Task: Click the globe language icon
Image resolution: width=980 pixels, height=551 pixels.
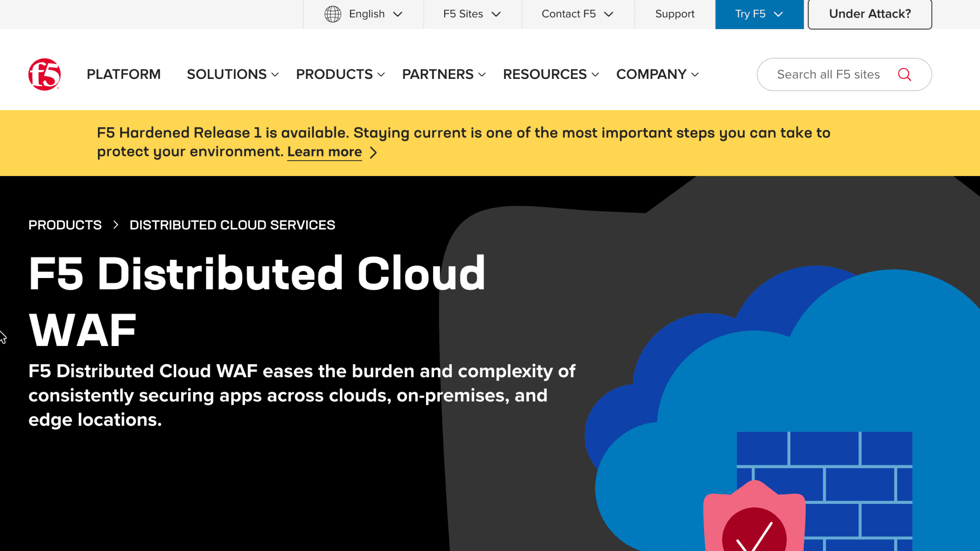Action: 333,14
